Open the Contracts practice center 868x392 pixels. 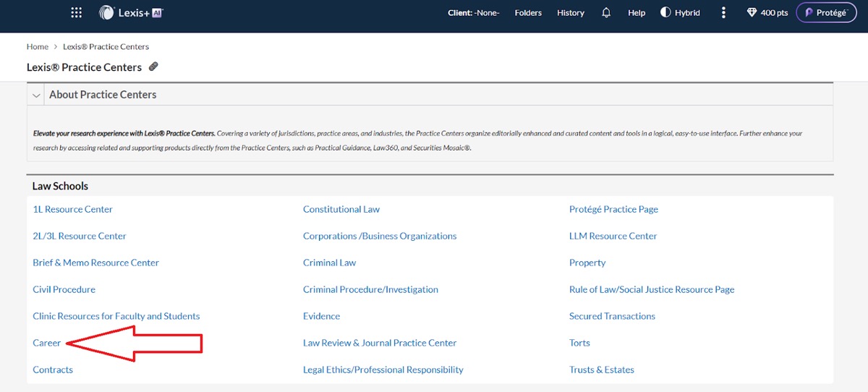pos(53,370)
